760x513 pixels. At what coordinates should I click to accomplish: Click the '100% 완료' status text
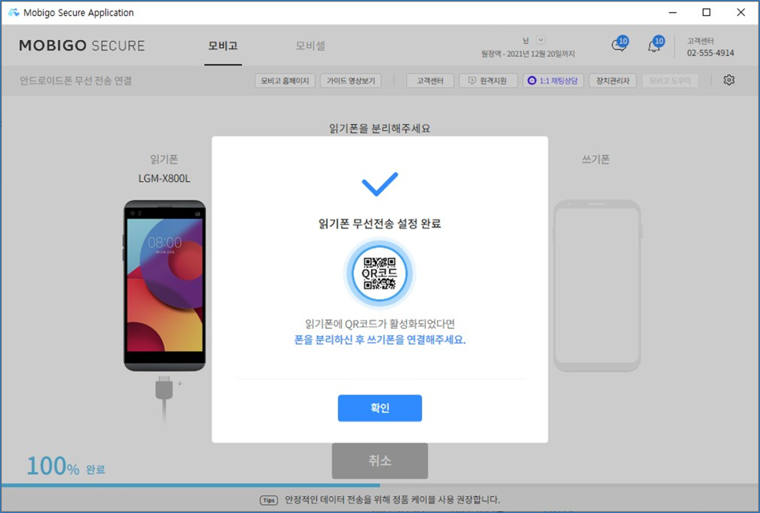65,465
